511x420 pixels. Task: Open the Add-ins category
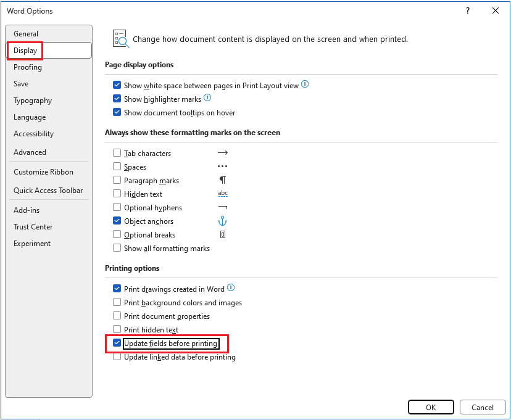(x=49, y=210)
